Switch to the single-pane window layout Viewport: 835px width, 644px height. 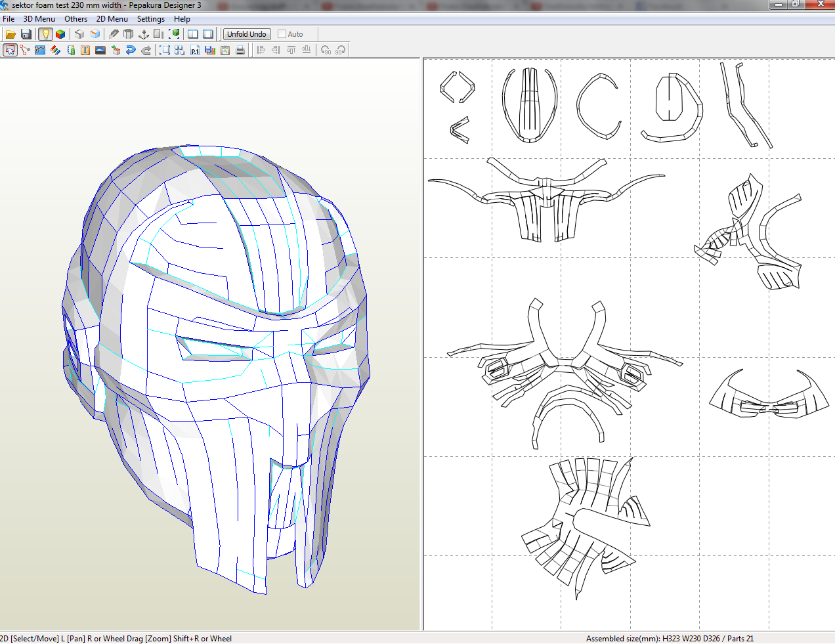pyautogui.click(x=208, y=34)
